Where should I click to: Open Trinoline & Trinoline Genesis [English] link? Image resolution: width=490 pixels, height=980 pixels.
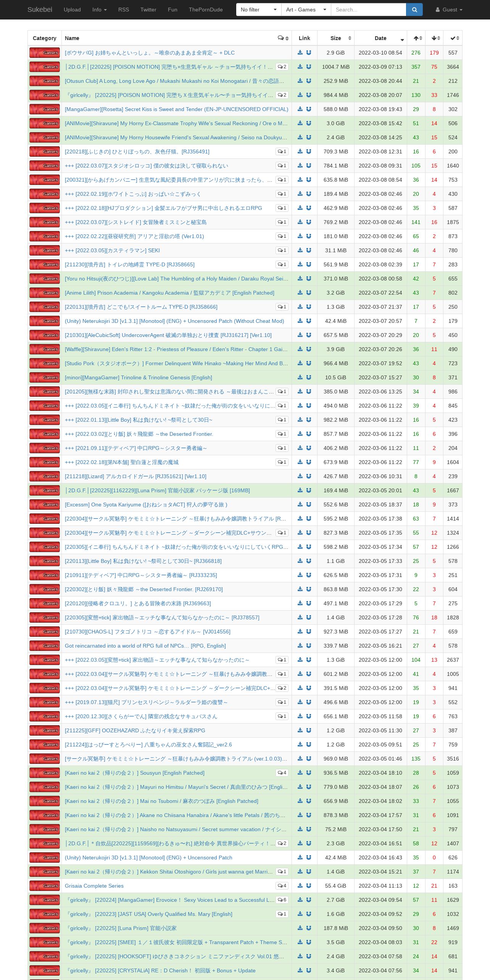pyautogui.click(x=139, y=377)
